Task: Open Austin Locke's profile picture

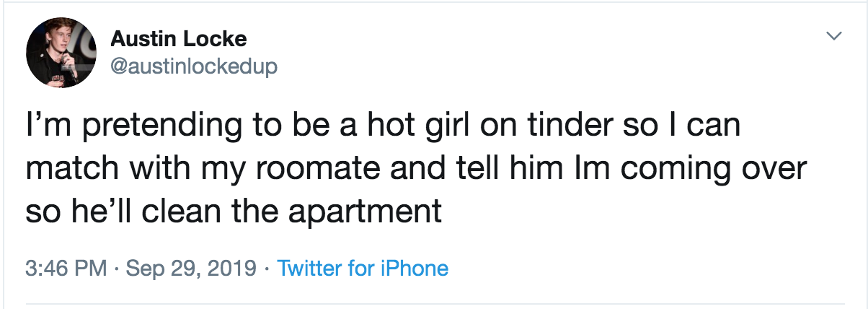Action: 61,53
